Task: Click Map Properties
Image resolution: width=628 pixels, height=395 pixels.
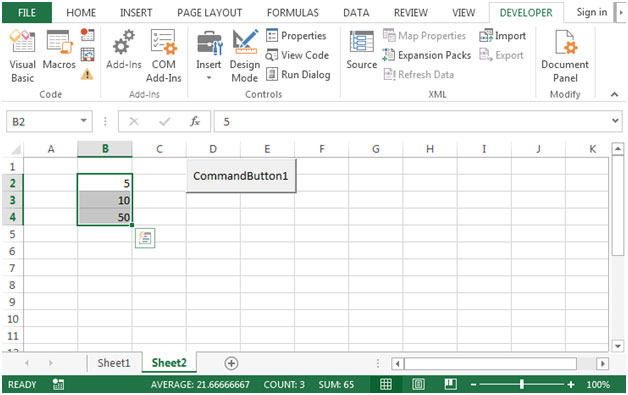Action: pyautogui.click(x=425, y=36)
